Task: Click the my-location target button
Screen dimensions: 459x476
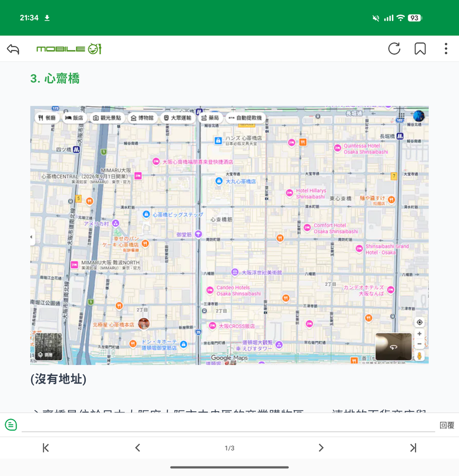Action: pyautogui.click(x=420, y=322)
